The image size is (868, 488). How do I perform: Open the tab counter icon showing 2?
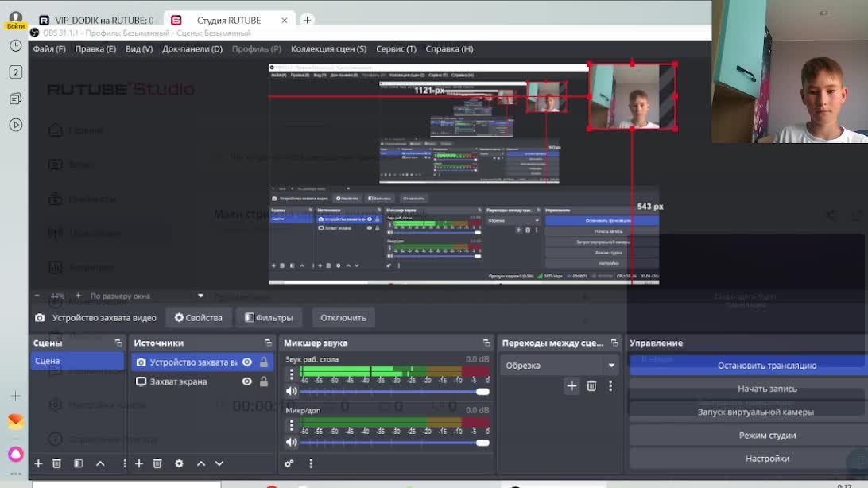tap(16, 72)
